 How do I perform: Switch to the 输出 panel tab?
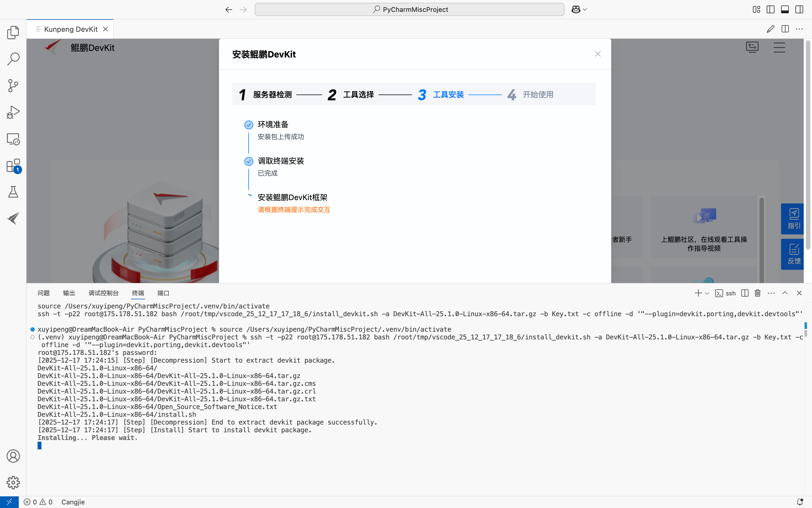[69, 293]
